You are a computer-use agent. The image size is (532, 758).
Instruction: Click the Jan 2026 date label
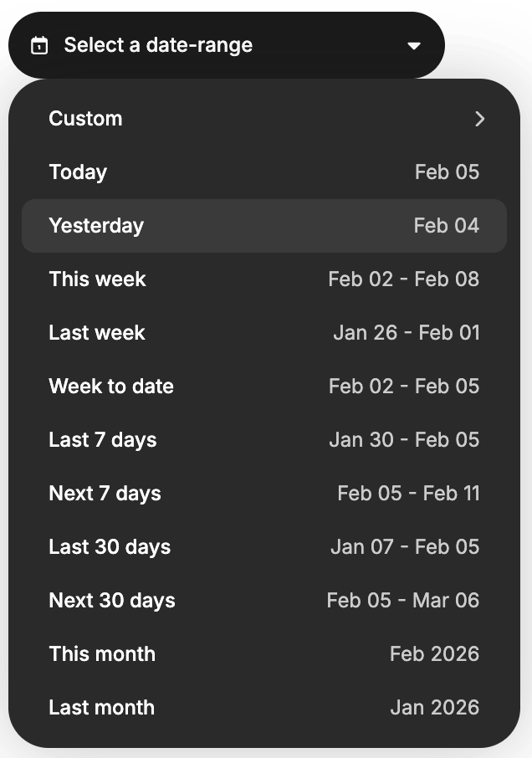click(434, 708)
